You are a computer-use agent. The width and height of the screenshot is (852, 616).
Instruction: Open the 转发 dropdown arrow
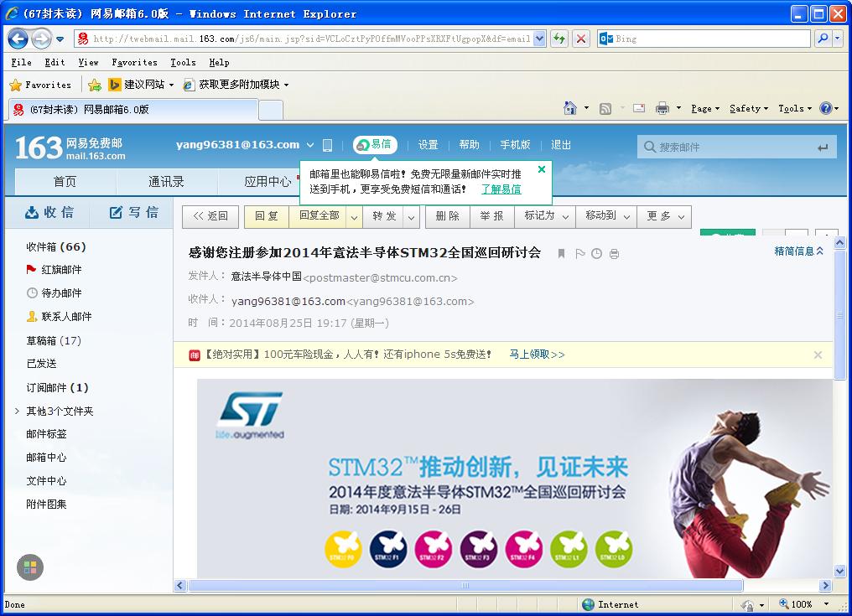[412, 217]
